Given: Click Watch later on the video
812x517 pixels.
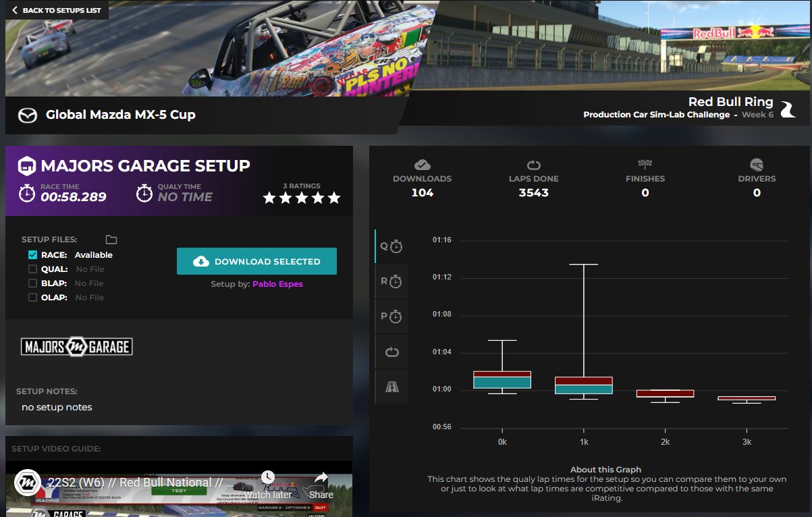Looking at the screenshot, I should [x=268, y=485].
